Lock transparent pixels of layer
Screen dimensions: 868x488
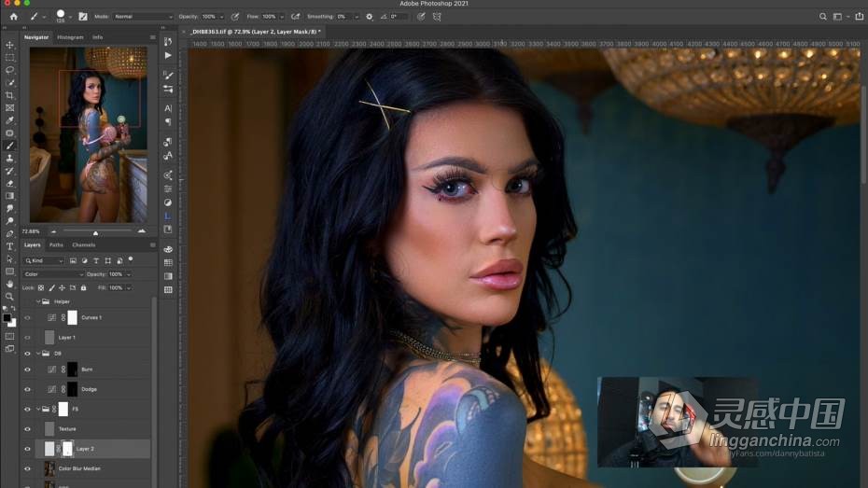coord(41,287)
